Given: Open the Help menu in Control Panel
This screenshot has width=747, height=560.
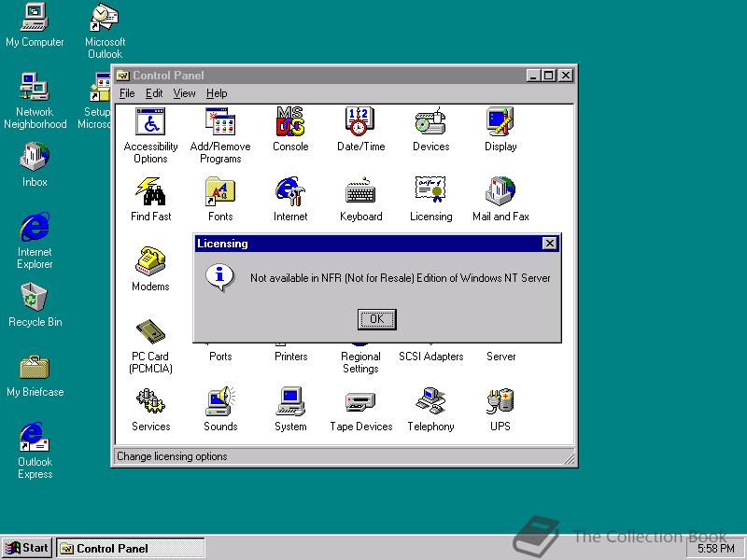Looking at the screenshot, I should [x=217, y=93].
